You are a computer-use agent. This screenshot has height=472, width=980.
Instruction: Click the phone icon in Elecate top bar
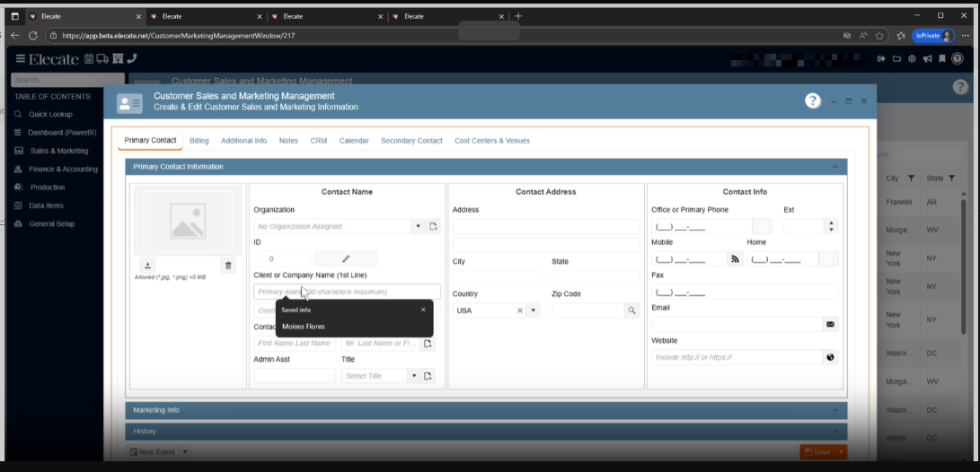click(132, 58)
